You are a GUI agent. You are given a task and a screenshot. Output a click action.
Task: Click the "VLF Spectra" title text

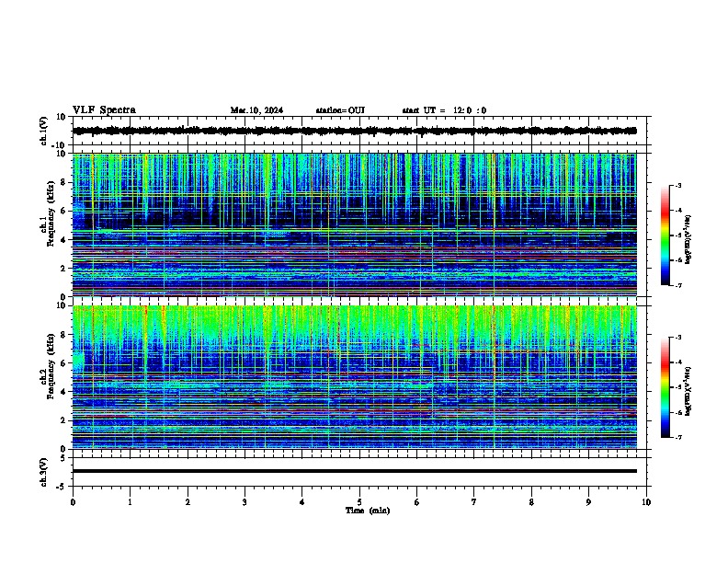click(x=104, y=110)
